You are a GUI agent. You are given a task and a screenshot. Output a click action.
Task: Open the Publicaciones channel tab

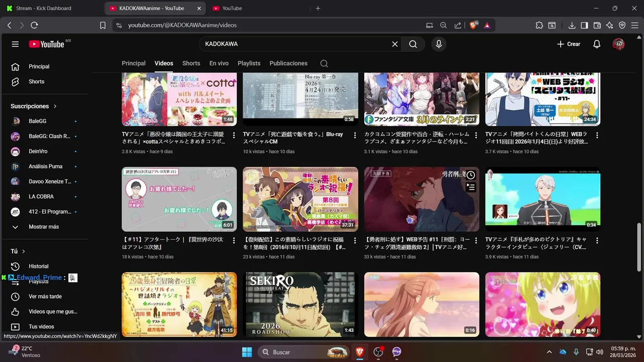click(288, 63)
